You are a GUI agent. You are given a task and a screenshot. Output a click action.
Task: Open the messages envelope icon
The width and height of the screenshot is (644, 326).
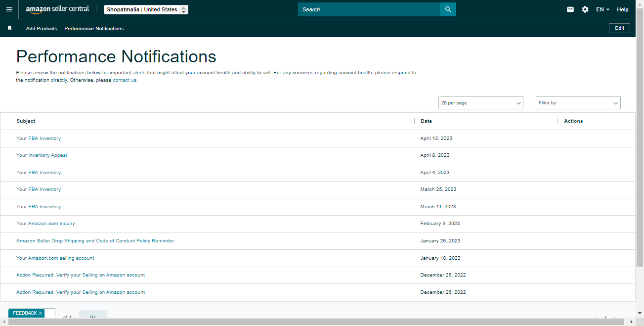click(x=570, y=9)
